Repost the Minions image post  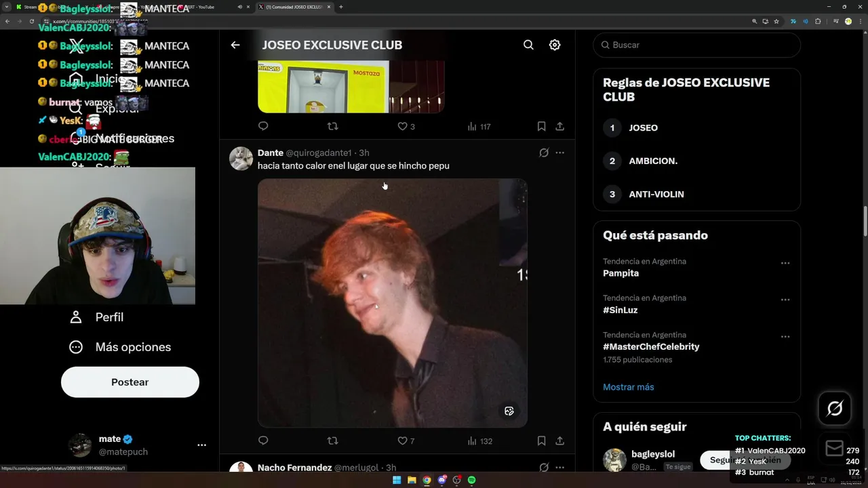(332, 126)
